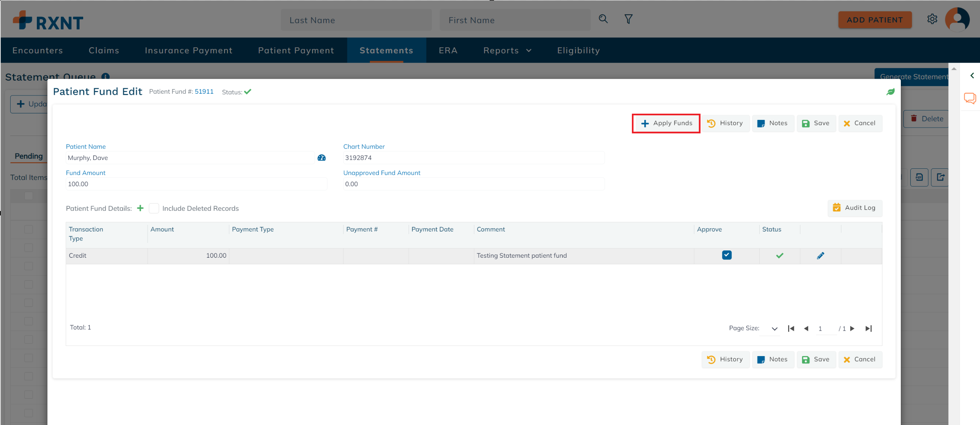Edit the Credit row with pencil icon

coord(820,256)
